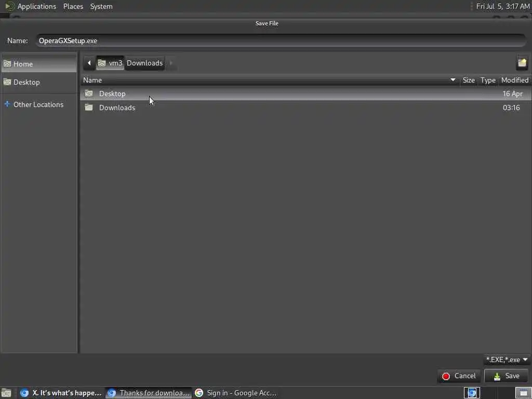Image resolution: width=532 pixels, height=399 pixels.
Task: Click the Downloads folder icon in file list
Action: [x=89, y=107]
